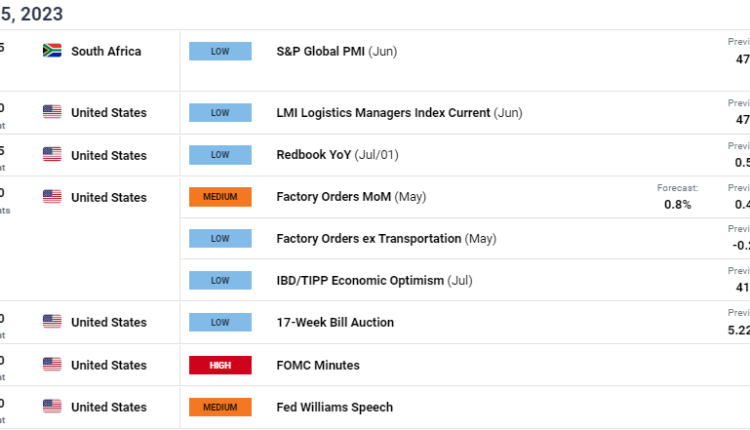The height and width of the screenshot is (430, 750).
Task: Click the US flag in the LMI Logistics row
Action: click(52, 113)
